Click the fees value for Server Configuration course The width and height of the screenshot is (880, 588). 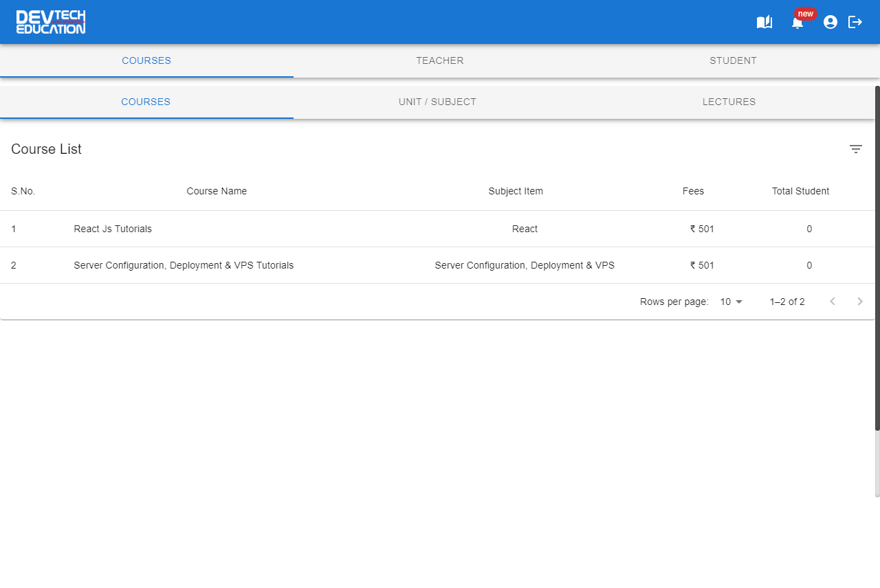(x=702, y=265)
